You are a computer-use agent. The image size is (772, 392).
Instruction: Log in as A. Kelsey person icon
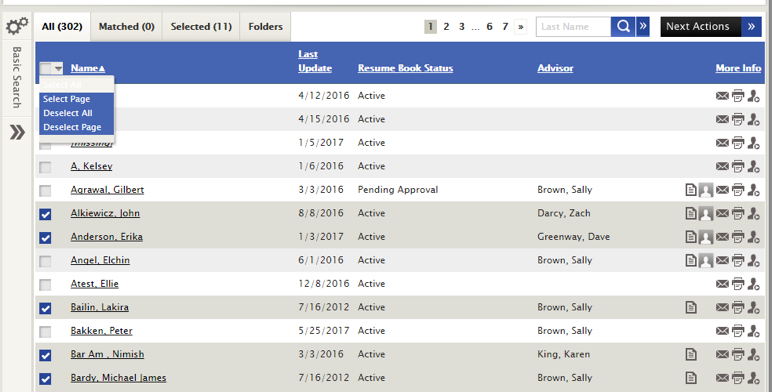click(753, 166)
